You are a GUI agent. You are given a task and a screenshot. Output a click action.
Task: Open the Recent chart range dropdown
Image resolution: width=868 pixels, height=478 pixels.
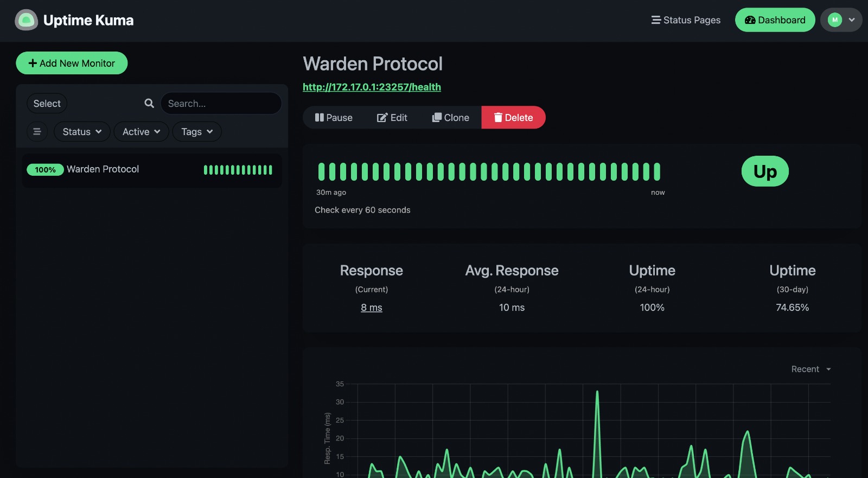(x=811, y=369)
